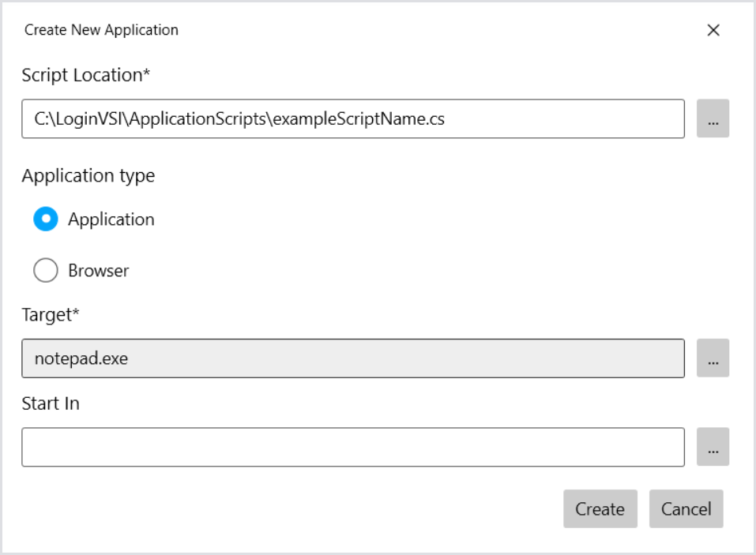The image size is (756, 555).
Task: Choose the Browser radio button
Action: click(x=46, y=271)
